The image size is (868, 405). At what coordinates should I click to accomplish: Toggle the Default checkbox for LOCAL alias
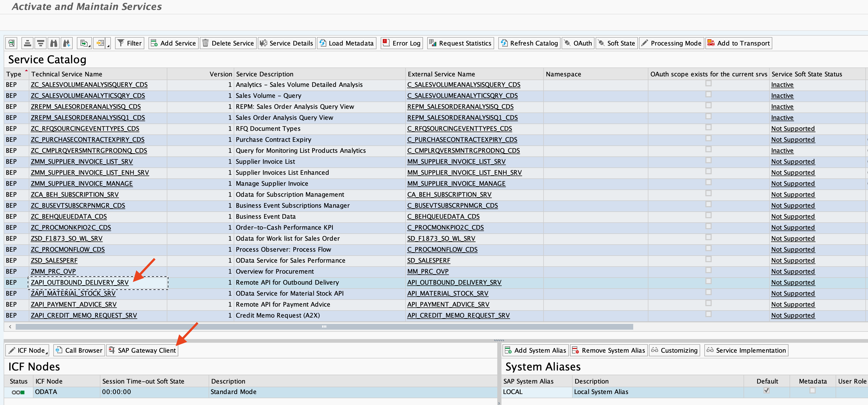pyautogui.click(x=766, y=391)
